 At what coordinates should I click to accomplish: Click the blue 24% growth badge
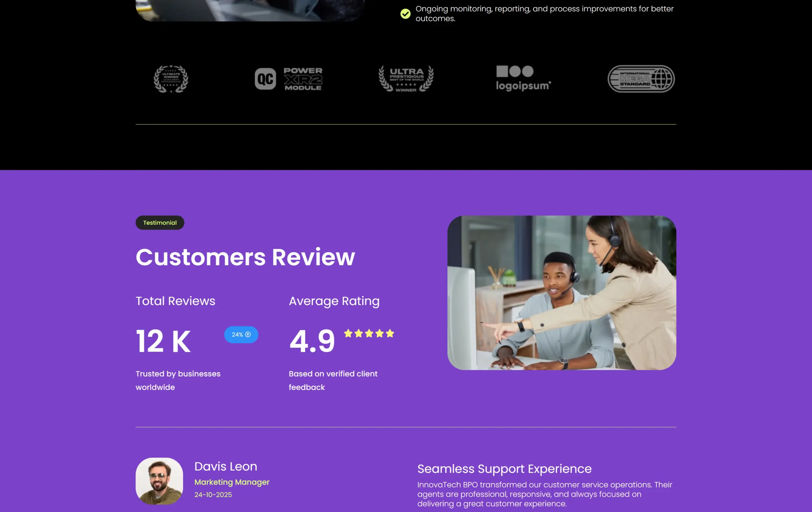[241, 335]
